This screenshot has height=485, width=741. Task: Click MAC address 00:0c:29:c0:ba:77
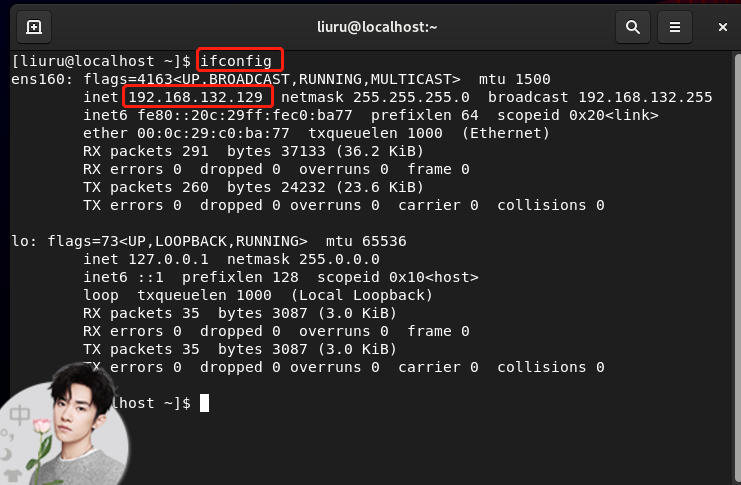[214, 133]
